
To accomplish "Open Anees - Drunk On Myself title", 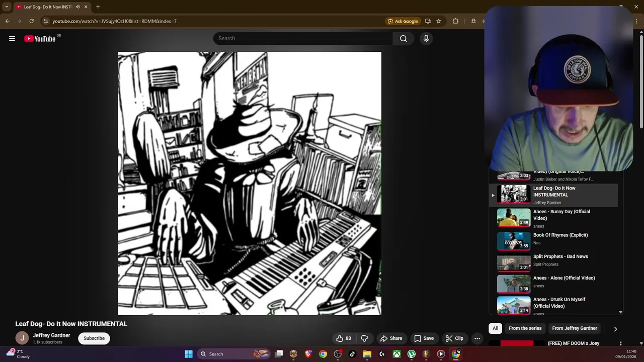I will (559, 303).
